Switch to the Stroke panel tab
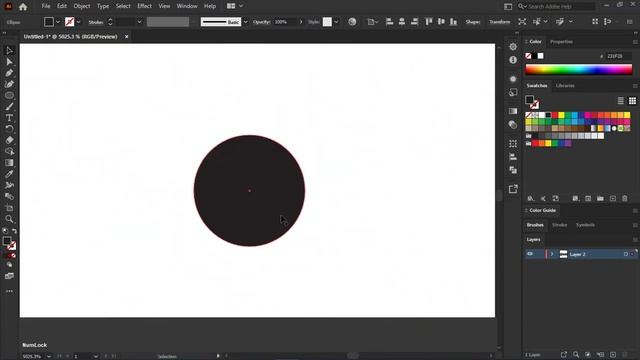This screenshot has width=640, height=360. click(559, 225)
